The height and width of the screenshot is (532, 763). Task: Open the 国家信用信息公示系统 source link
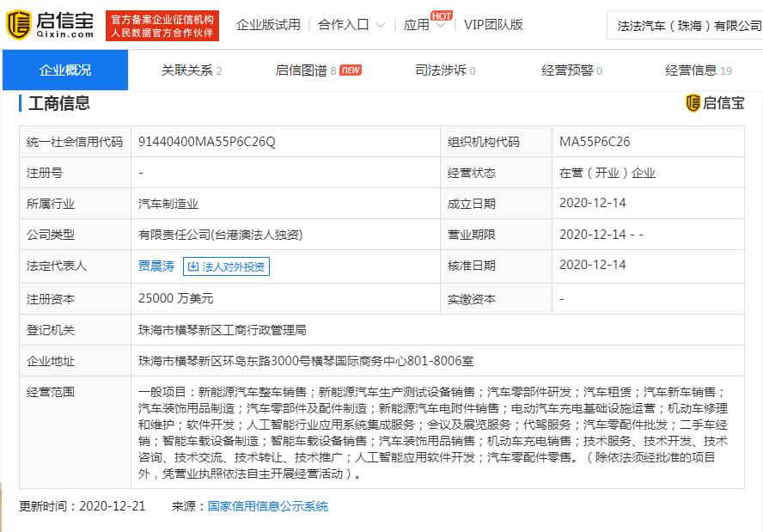(x=267, y=506)
